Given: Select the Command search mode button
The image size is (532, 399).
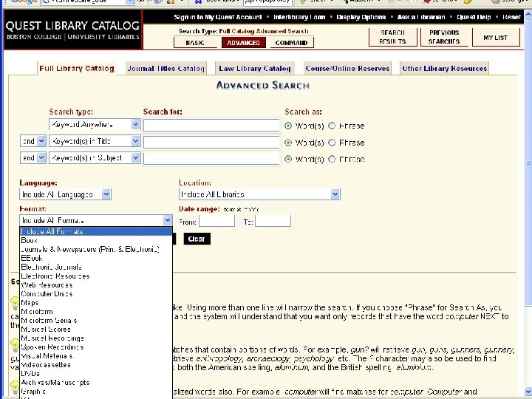Looking at the screenshot, I should pos(291,43).
